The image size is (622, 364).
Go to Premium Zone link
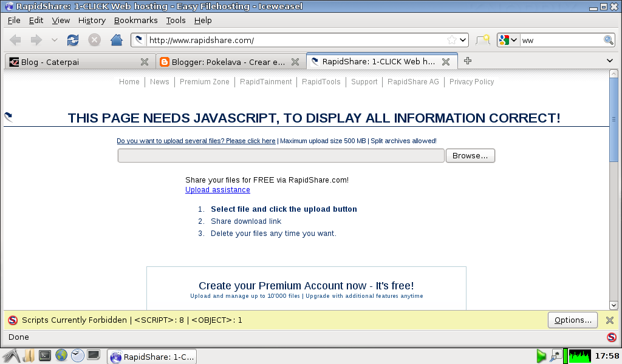(204, 81)
